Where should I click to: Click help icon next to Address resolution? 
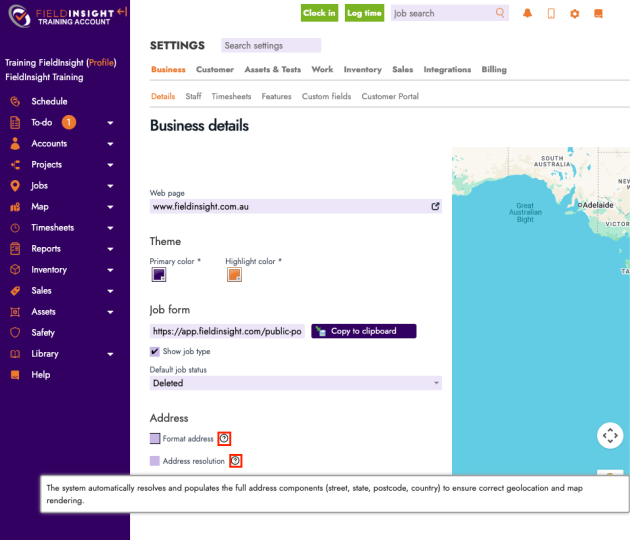coord(235,461)
